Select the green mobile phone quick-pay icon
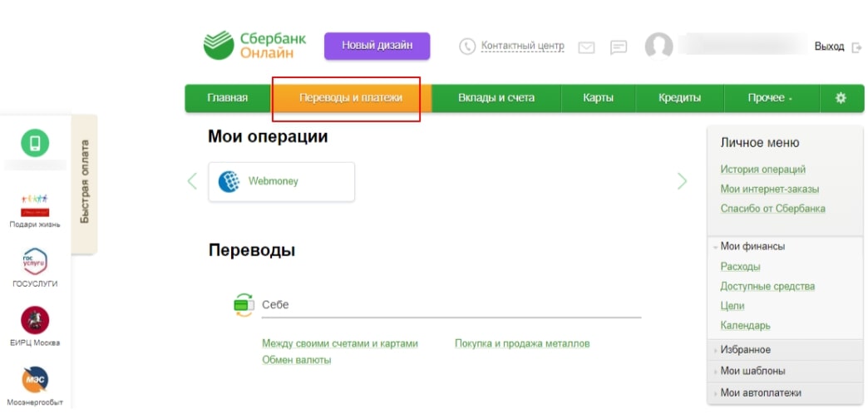Image resolution: width=868 pixels, height=414 pixels. (x=35, y=143)
